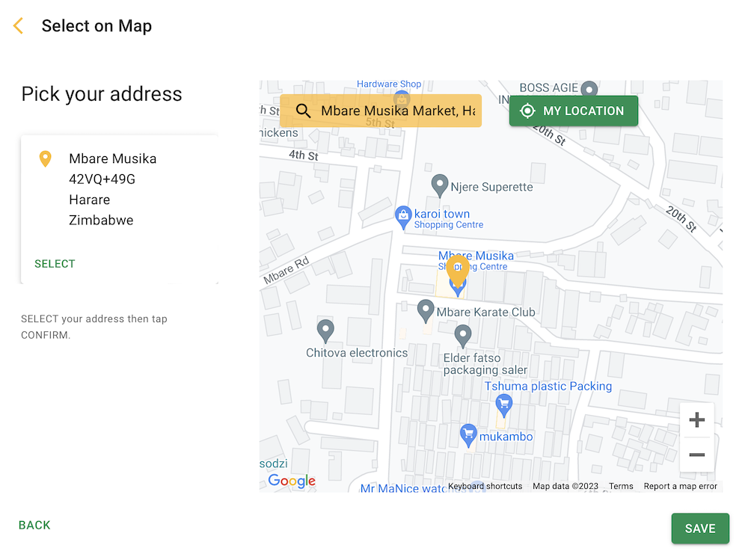
Task: Click the Map data ©2023 text
Action: pos(565,486)
